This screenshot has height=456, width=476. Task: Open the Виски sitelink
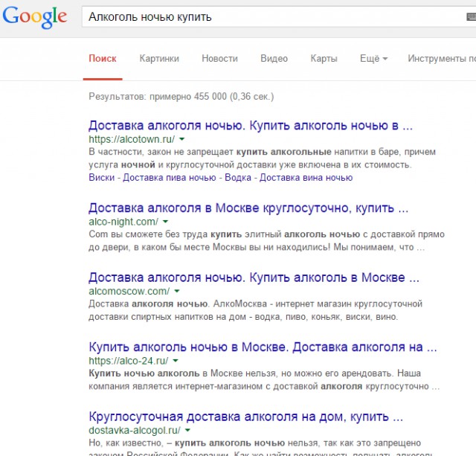101,177
